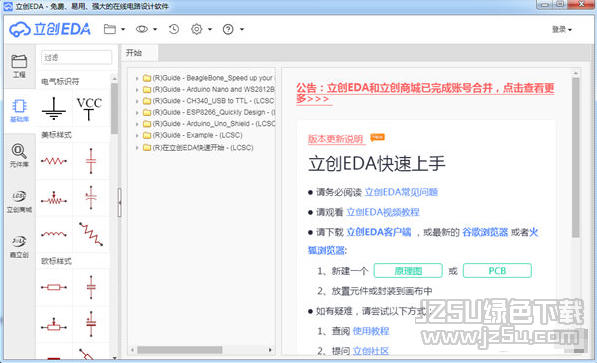Expand the 在立创EDA快速开始 folder
This screenshot has height=363, width=597.
(x=137, y=148)
